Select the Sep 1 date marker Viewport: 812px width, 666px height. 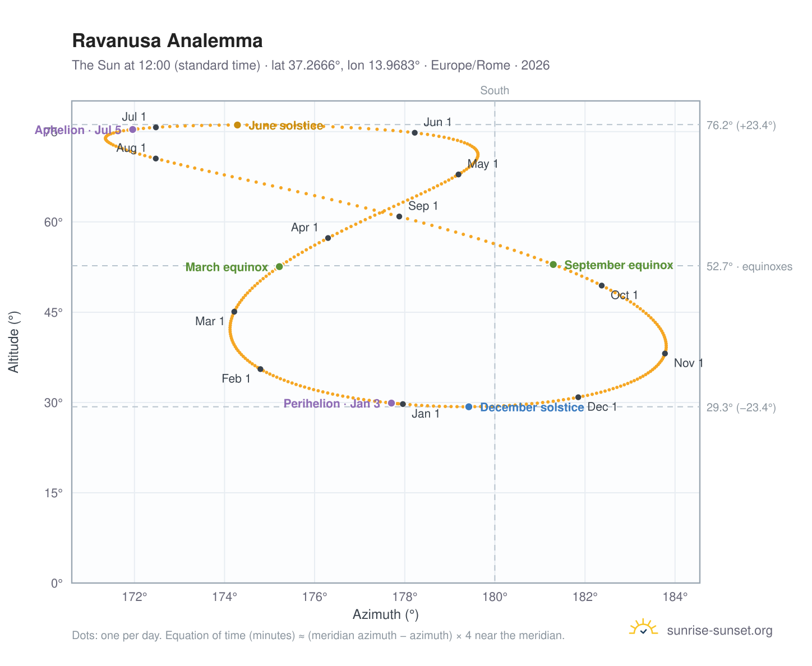click(x=399, y=216)
